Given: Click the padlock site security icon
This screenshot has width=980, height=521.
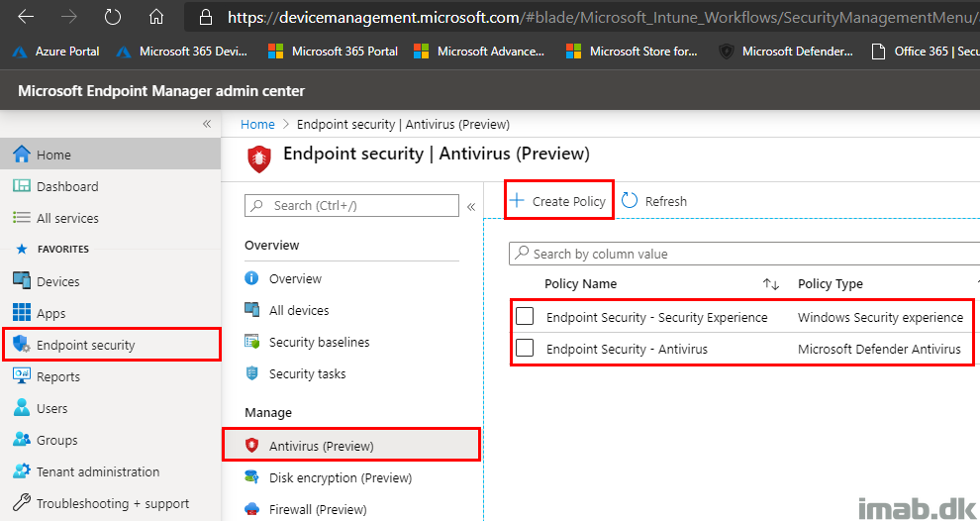Looking at the screenshot, I should pos(205,18).
